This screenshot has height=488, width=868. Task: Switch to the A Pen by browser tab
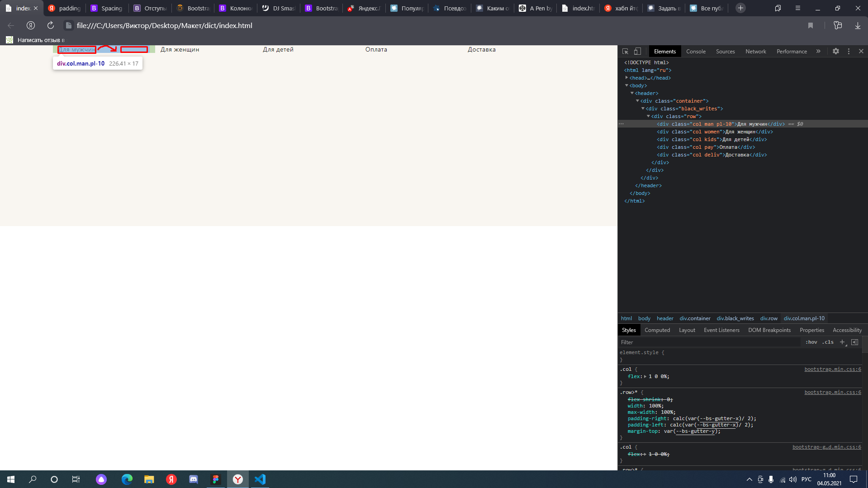coord(536,8)
